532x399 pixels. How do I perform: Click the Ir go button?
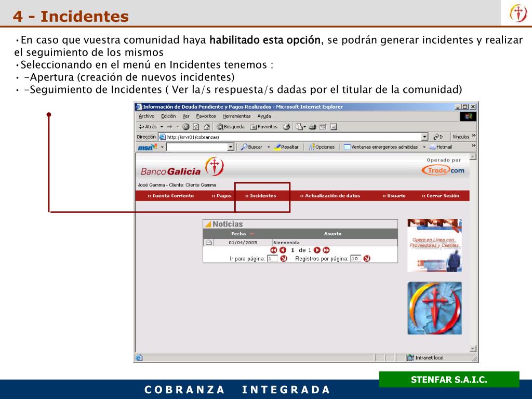coord(438,137)
